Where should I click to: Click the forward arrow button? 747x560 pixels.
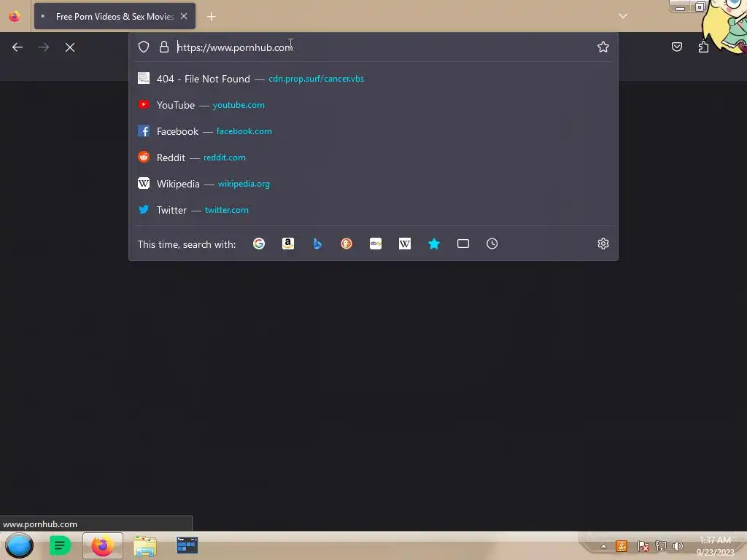click(x=44, y=47)
